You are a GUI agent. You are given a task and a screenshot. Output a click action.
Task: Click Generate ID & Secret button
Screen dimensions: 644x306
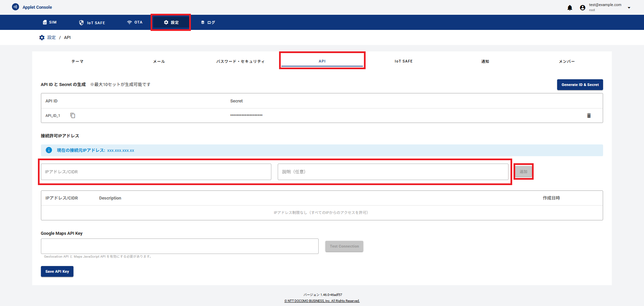pos(580,85)
